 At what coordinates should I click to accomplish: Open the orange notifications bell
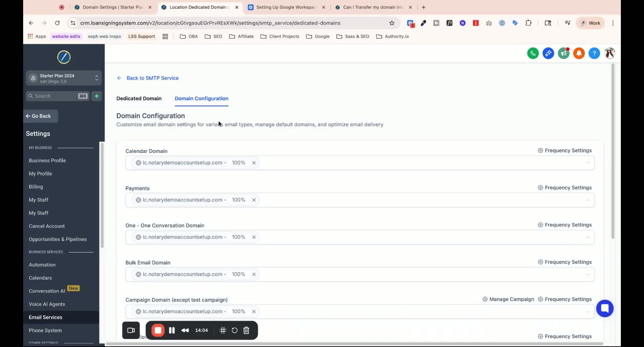point(579,53)
